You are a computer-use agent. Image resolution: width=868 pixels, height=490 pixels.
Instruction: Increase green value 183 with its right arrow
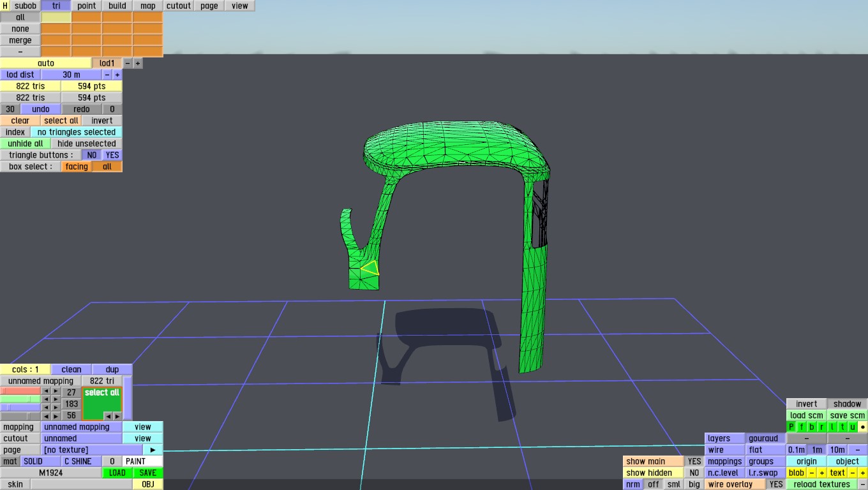point(56,399)
